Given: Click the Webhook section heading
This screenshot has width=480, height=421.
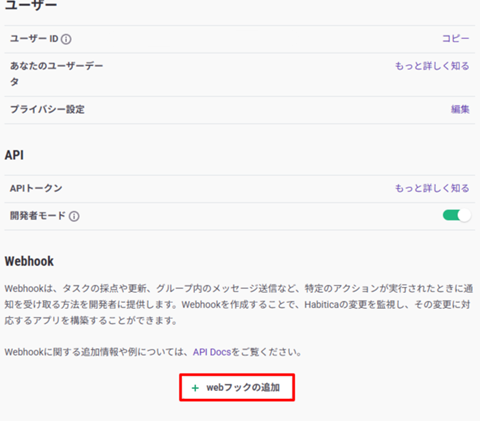Looking at the screenshot, I should tap(29, 261).
